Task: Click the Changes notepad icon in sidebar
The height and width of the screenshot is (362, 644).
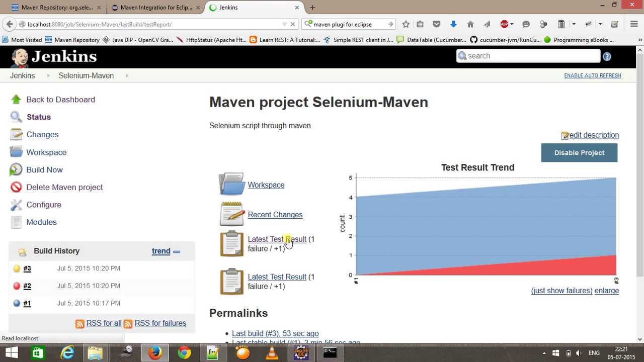Action: 16,134
